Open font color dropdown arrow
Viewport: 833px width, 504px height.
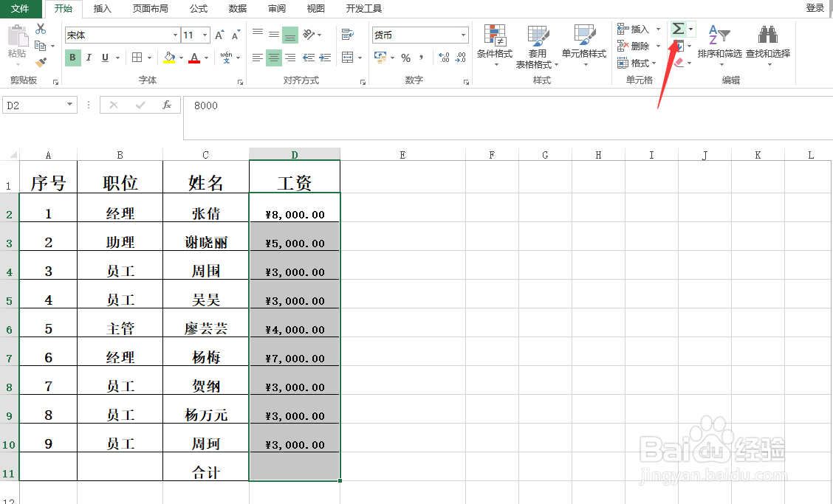coord(206,58)
